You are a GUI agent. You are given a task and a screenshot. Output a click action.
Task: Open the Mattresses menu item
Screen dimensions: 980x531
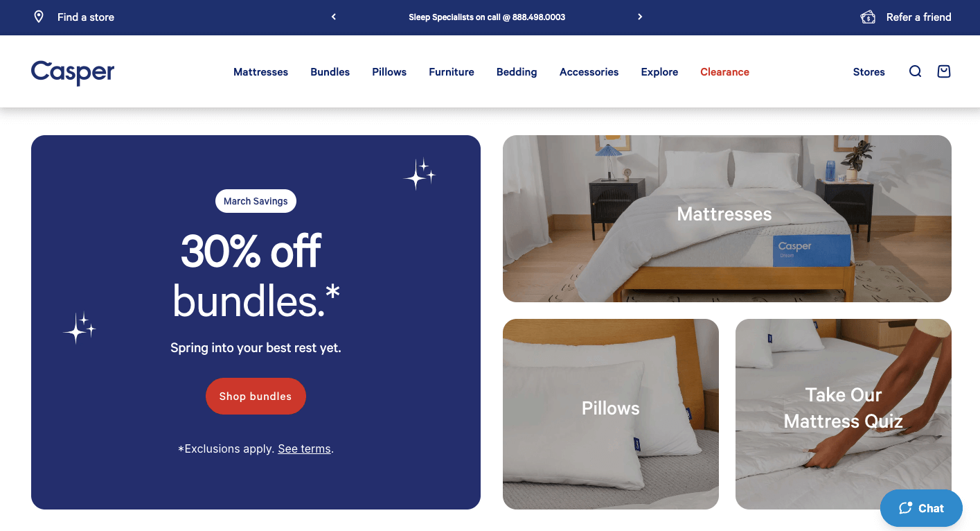click(x=260, y=71)
